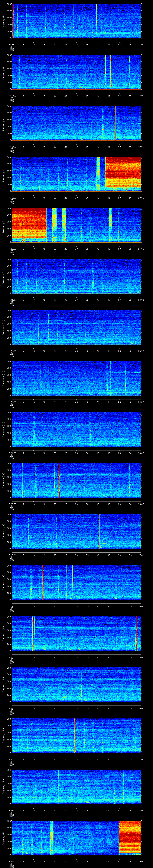Click the '24:00' end time label

tap(141, 402)
